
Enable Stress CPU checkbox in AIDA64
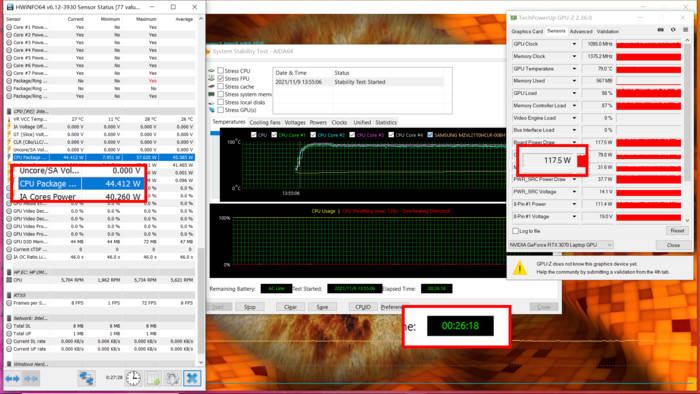pos(221,71)
